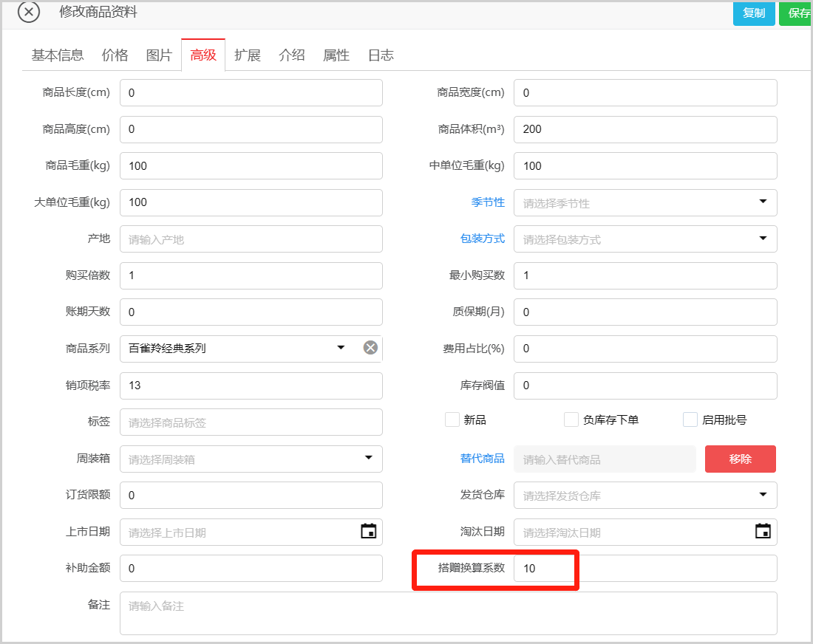The image size is (813, 644).
Task: Enable the 新品 checkbox
Action: pyautogui.click(x=452, y=419)
